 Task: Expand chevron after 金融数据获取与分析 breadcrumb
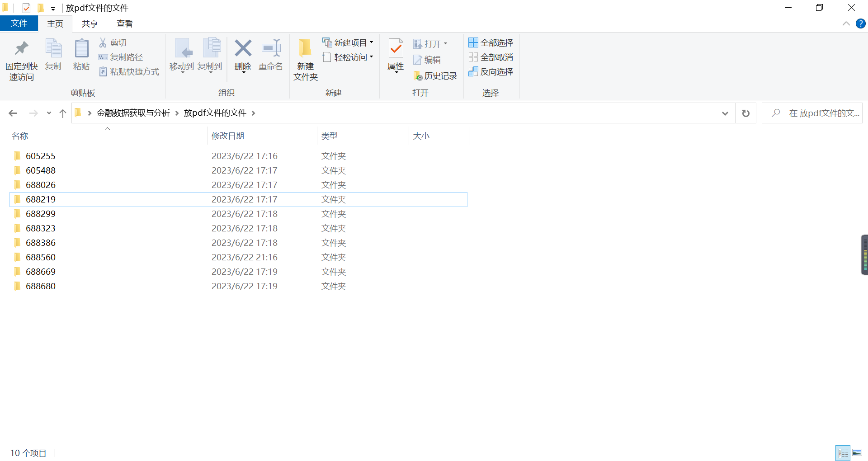[x=177, y=113]
